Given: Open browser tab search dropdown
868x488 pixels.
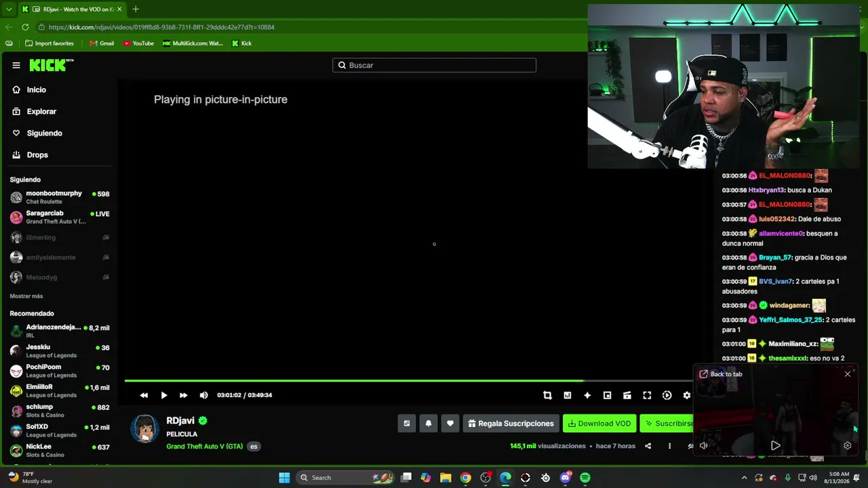Looking at the screenshot, I should click(x=8, y=9).
